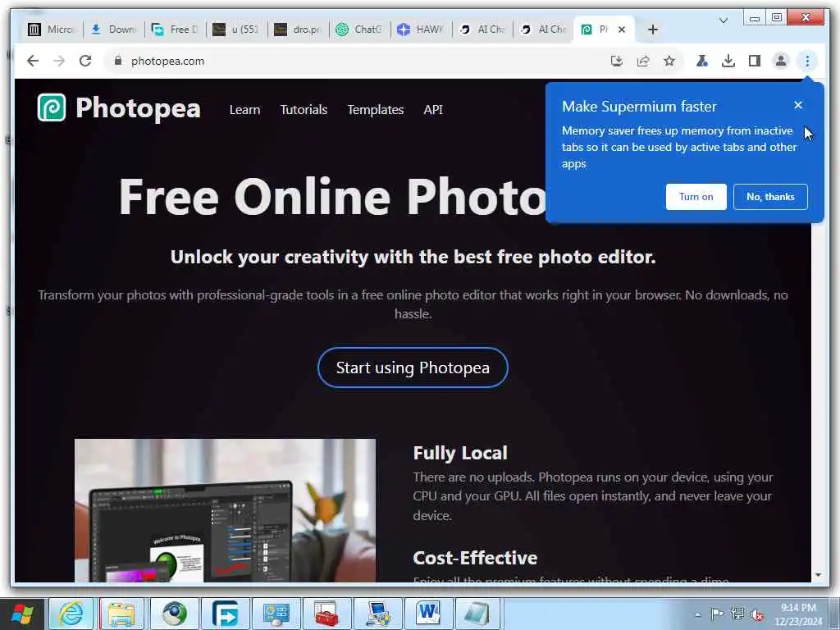Viewport: 840px width, 630px height.
Task: Open the red toolbox taskbar icon
Action: [x=326, y=614]
